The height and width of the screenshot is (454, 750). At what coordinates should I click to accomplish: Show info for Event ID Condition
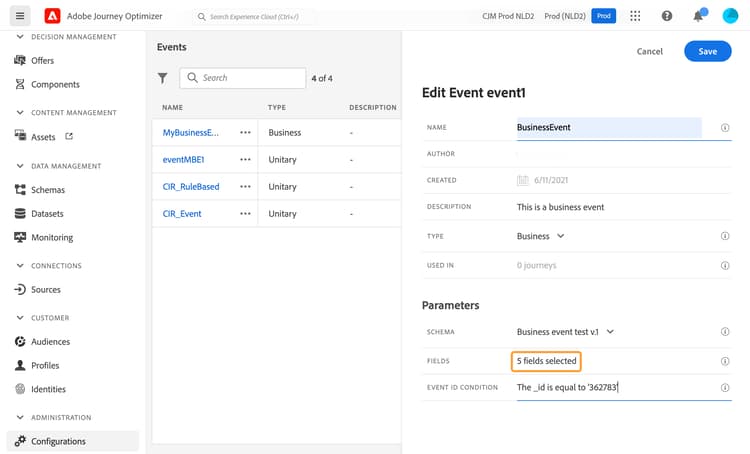pyautogui.click(x=725, y=388)
